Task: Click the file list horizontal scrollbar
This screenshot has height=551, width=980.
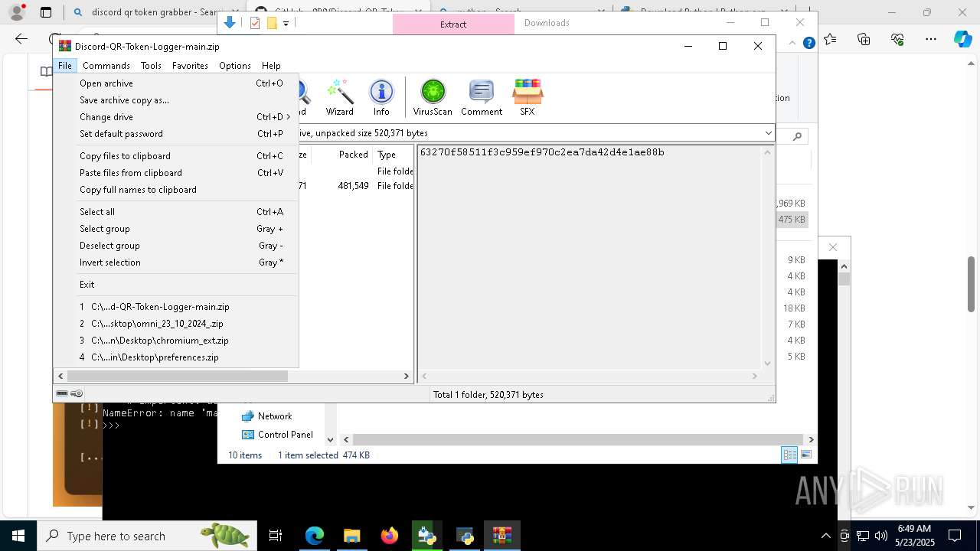Action: pyautogui.click(x=177, y=376)
